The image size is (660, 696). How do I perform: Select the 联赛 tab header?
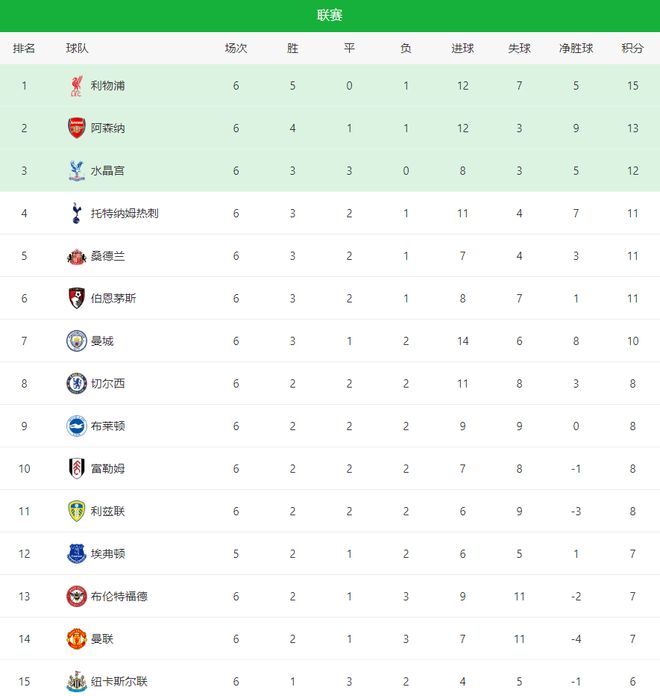tap(330, 15)
